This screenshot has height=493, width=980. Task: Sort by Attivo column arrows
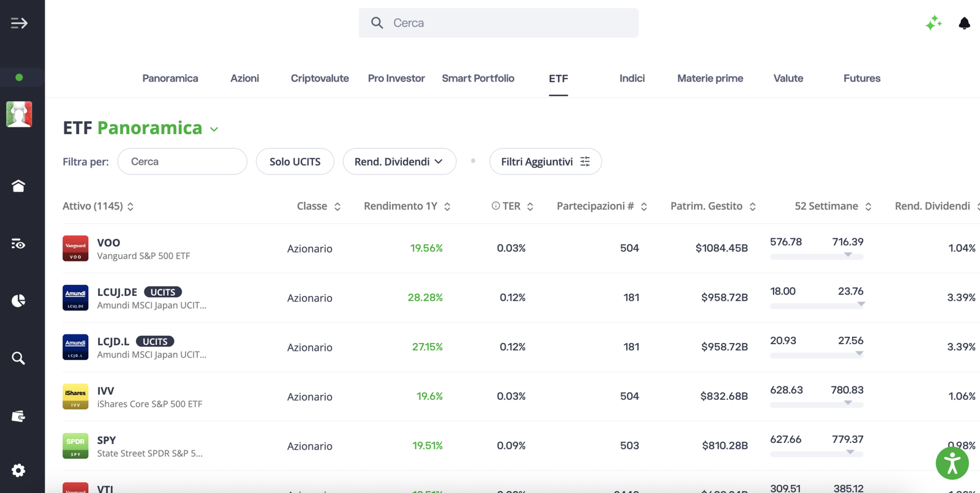[x=130, y=206]
